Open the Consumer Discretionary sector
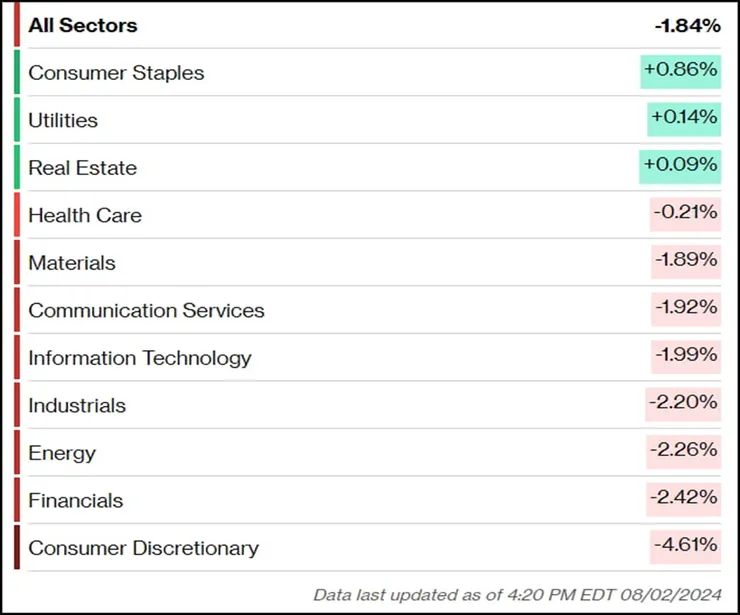 pyautogui.click(x=143, y=548)
